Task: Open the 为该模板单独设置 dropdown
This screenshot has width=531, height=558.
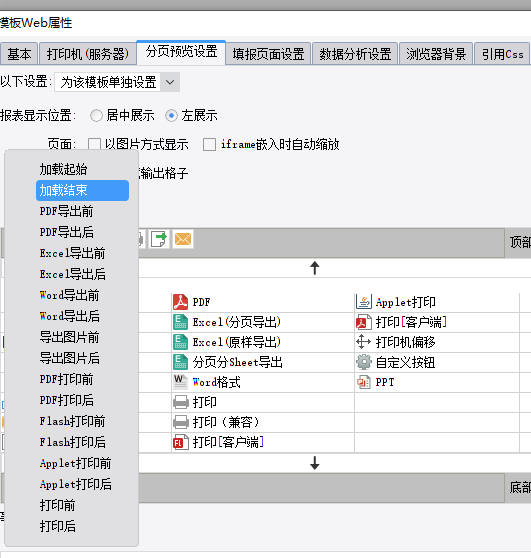Action: point(117,82)
